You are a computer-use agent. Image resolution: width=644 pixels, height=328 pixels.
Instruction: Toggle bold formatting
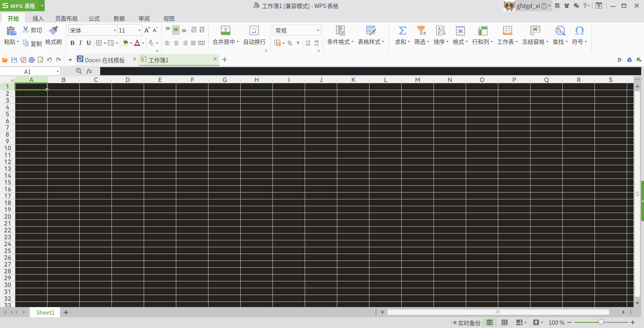[x=72, y=43]
